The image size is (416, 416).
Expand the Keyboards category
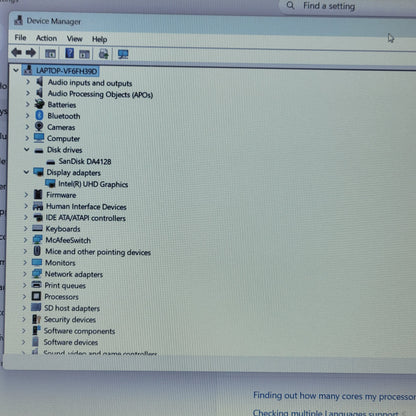click(26, 229)
